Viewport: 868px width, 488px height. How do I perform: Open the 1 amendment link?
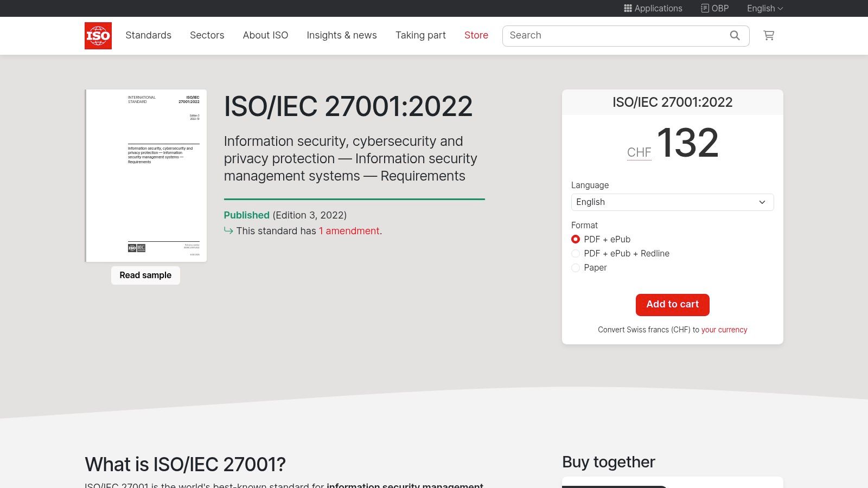coord(349,231)
